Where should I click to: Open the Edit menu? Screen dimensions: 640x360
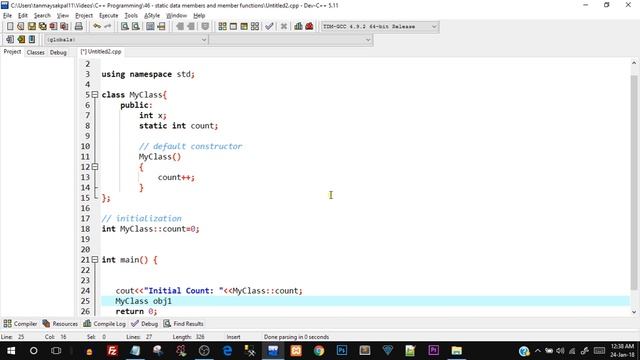(23, 16)
